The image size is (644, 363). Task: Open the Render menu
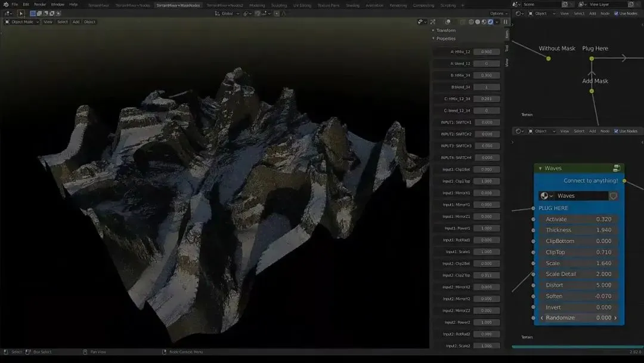click(x=40, y=5)
